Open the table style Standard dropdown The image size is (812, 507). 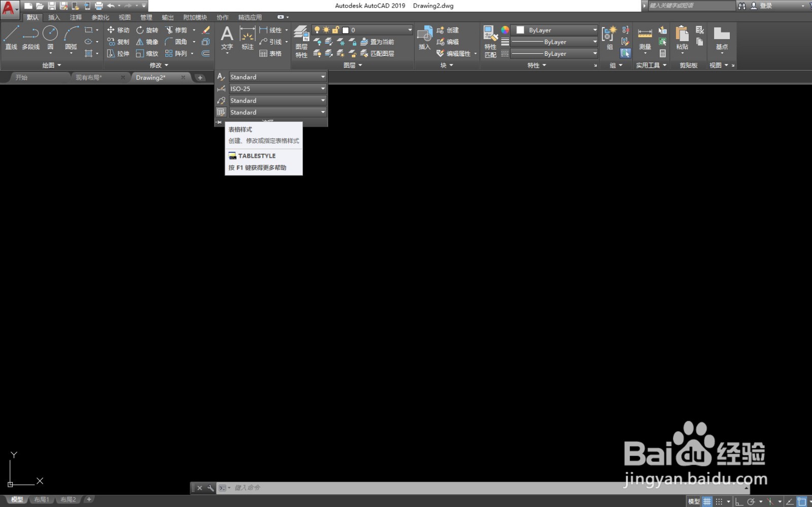tap(278, 112)
